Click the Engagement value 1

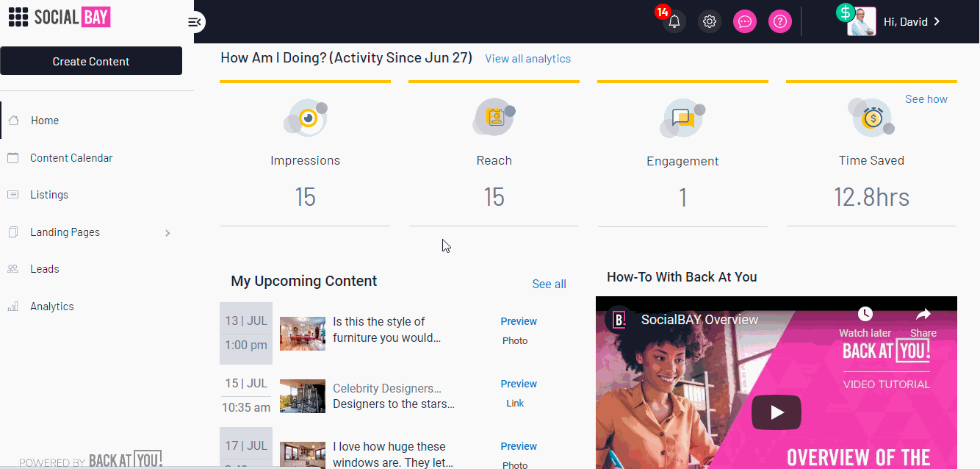pyautogui.click(x=682, y=198)
